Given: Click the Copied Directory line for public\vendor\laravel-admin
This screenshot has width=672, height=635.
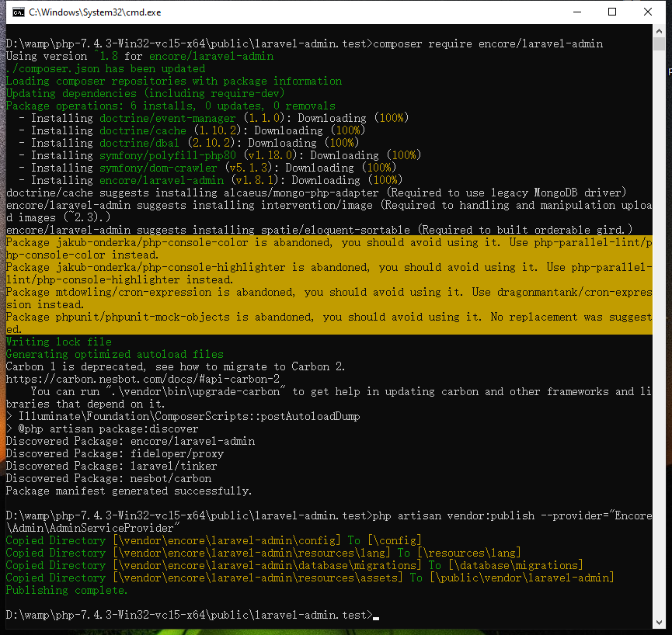Looking at the screenshot, I should click(x=310, y=578).
